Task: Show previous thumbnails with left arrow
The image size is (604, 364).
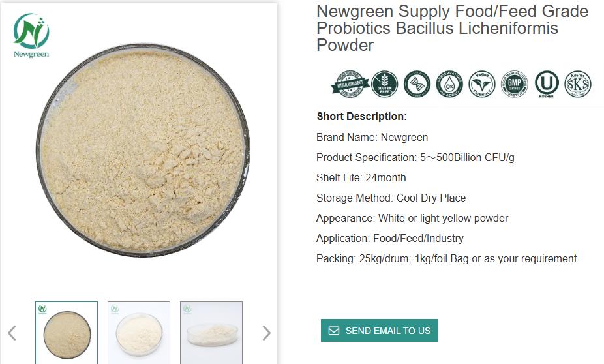Action: [12, 333]
